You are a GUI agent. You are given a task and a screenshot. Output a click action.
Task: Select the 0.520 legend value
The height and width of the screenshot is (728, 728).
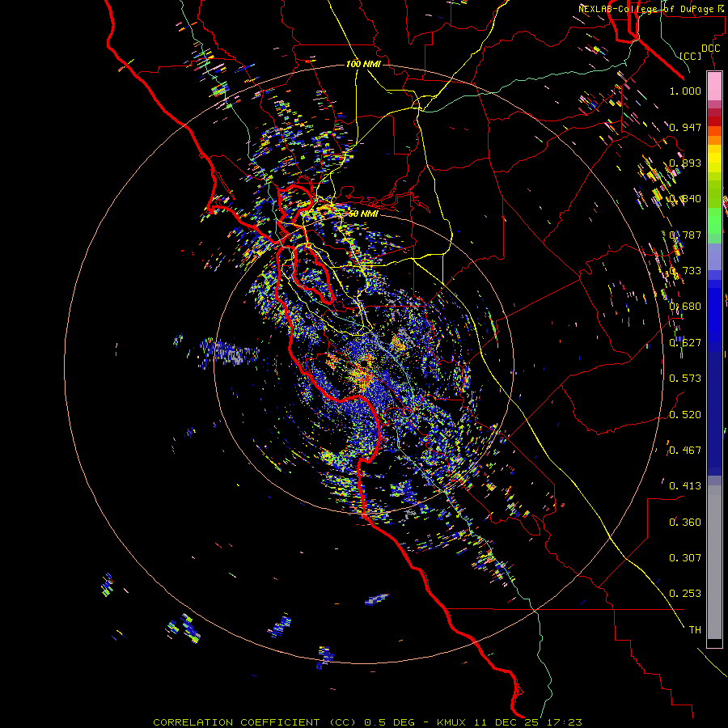pyautogui.click(x=685, y=415)
